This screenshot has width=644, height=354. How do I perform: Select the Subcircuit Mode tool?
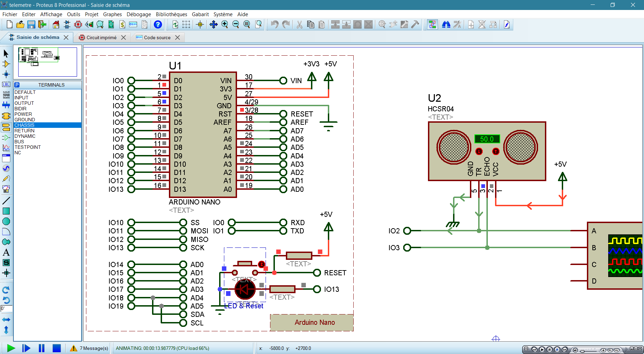tap(6, 116)
